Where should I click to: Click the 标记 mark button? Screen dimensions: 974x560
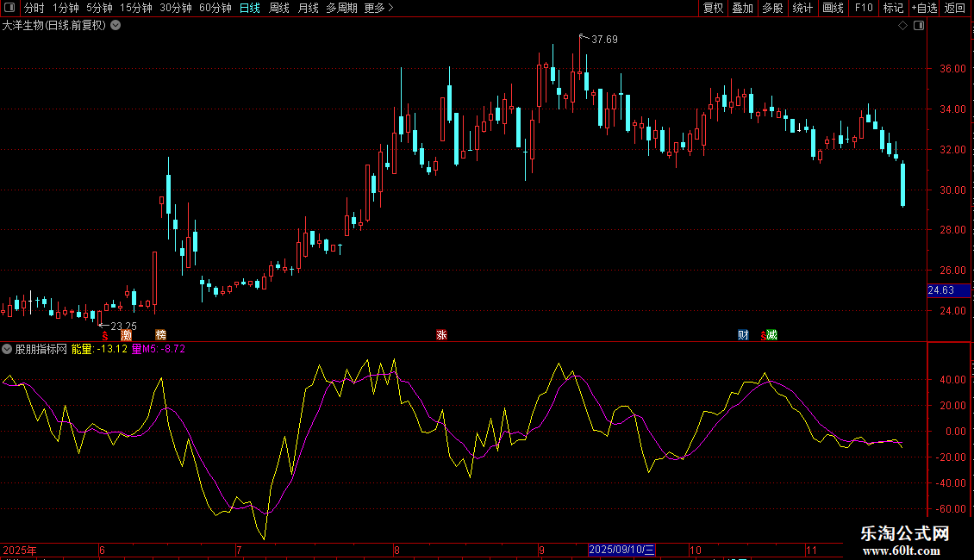point(893,8)
